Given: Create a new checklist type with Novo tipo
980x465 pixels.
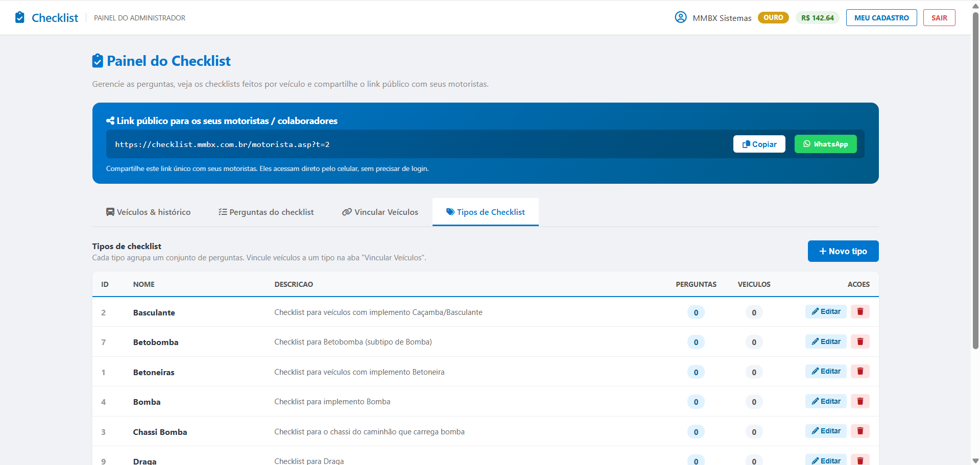Looking at the screenshot, I should point(843,251).
